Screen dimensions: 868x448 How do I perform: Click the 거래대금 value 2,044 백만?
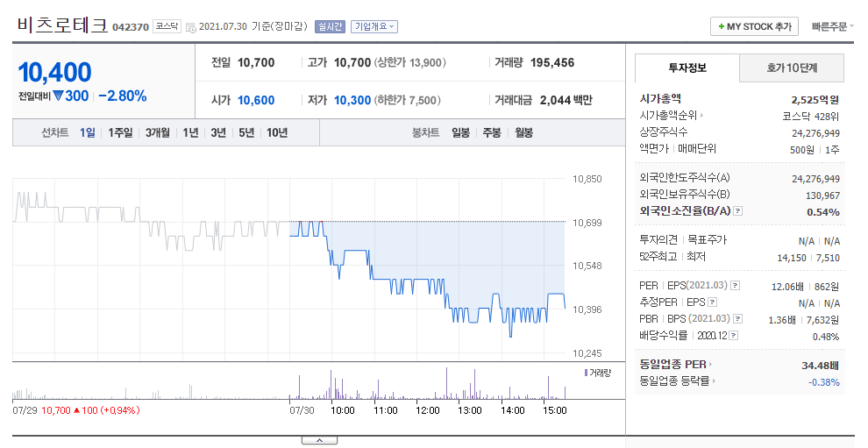click(x=566, y=100)
